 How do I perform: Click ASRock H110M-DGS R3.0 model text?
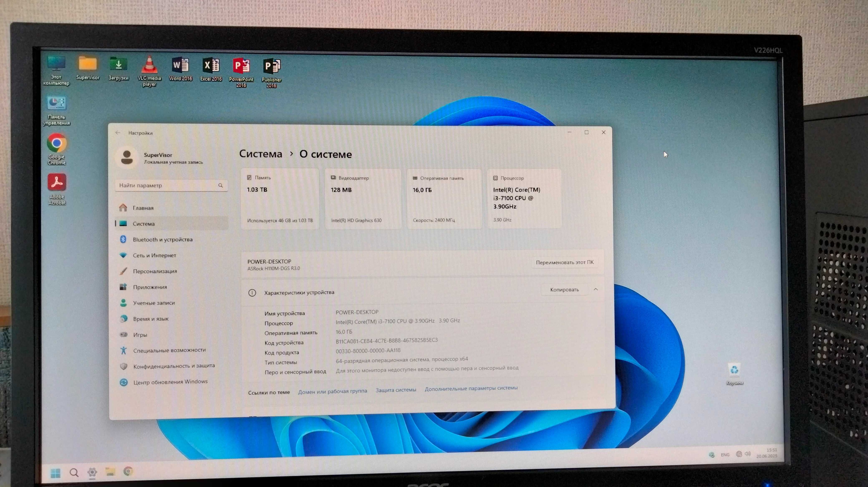(274, 268)
